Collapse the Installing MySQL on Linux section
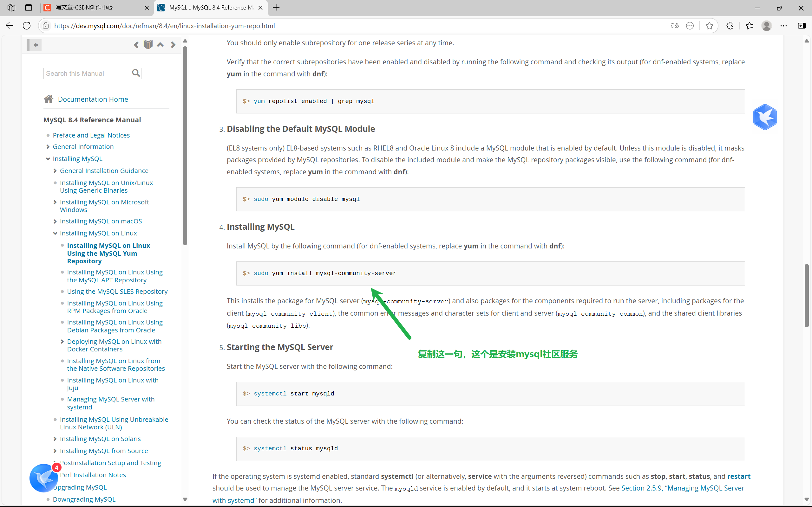Viewport: 812px width, 507px height. [55, 234]
